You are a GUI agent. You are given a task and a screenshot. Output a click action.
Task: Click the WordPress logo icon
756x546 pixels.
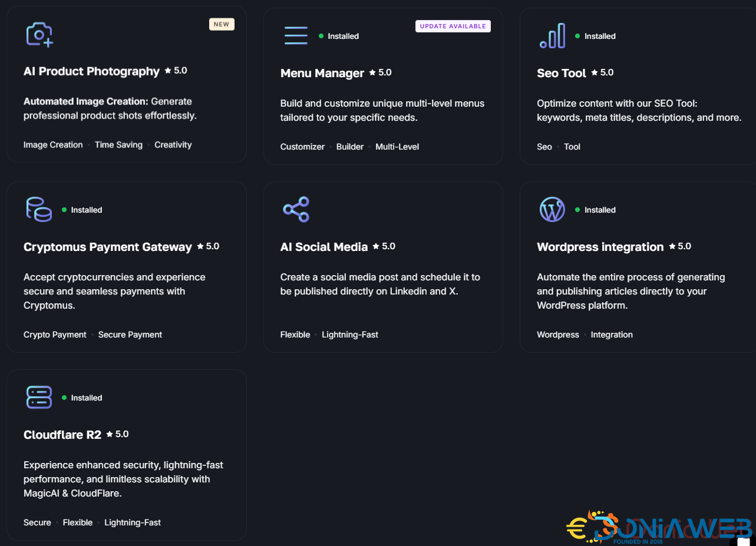tap(552, 209)
